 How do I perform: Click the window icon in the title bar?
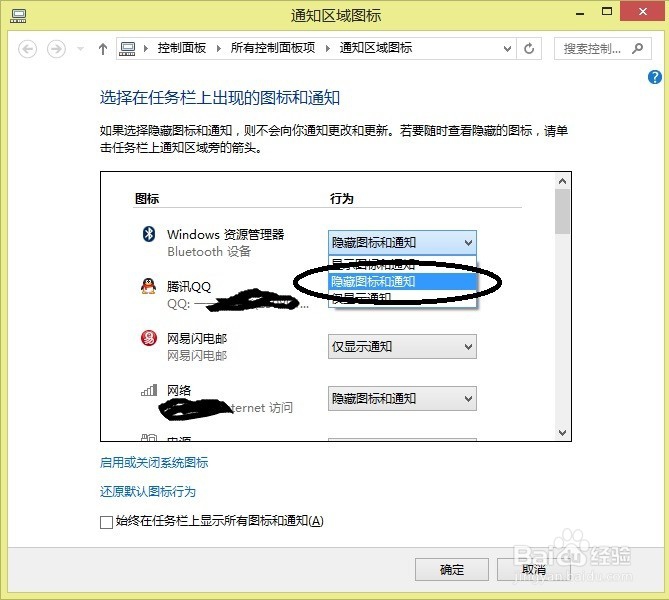(18, 16)
